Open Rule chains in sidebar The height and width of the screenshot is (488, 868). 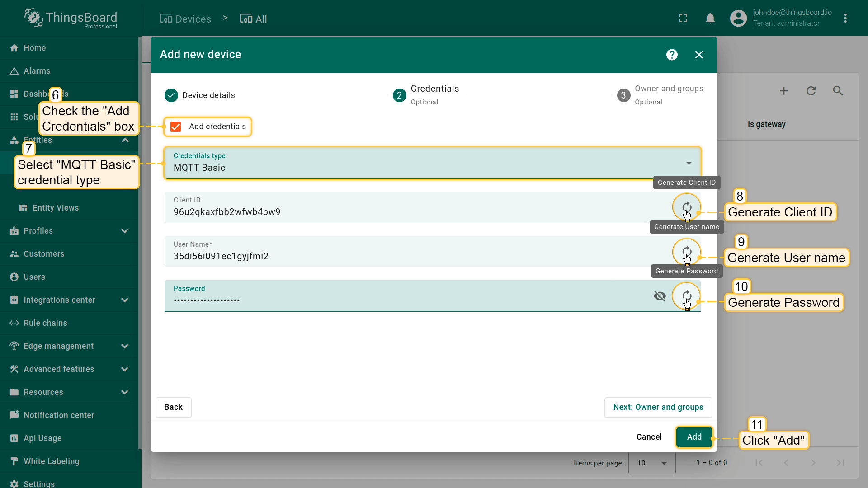click(45, 323)
